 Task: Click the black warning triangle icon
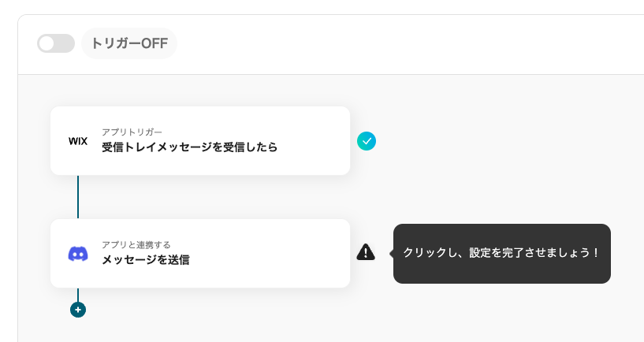pyautogui.click(x=366, y=252)
